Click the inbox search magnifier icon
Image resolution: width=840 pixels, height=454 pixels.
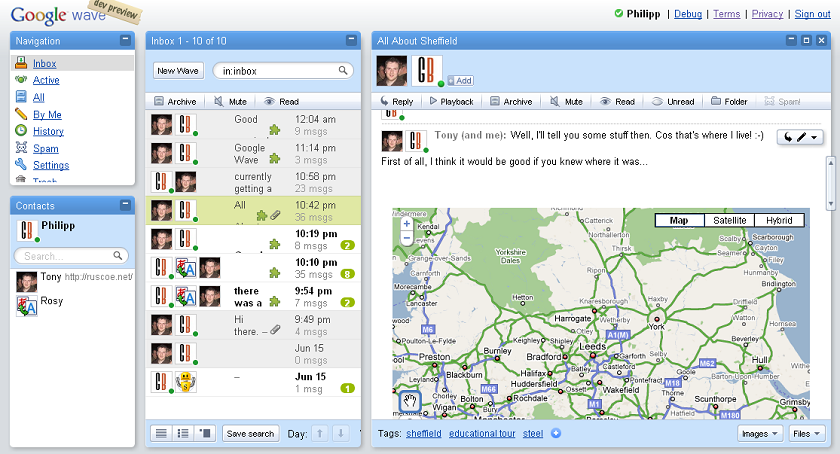(343, 70)
